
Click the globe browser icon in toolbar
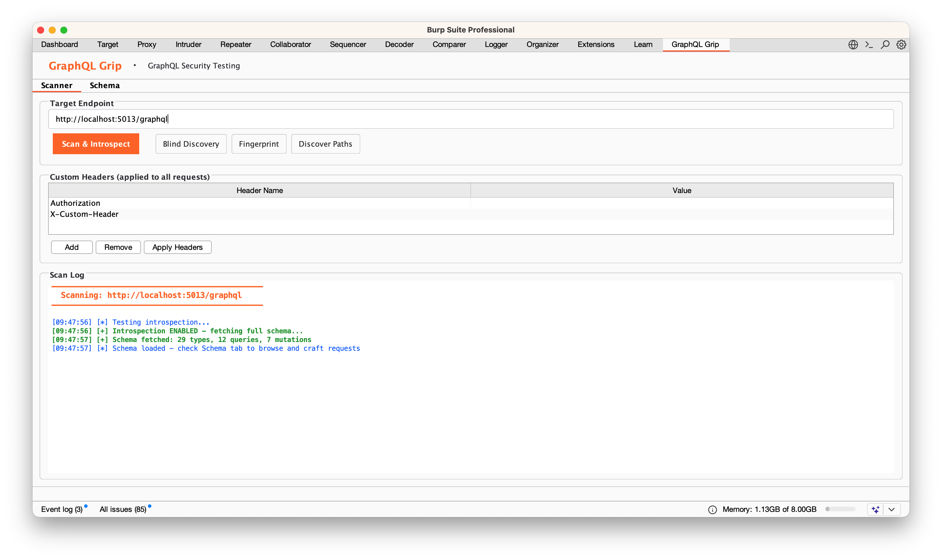coord(853,45)
